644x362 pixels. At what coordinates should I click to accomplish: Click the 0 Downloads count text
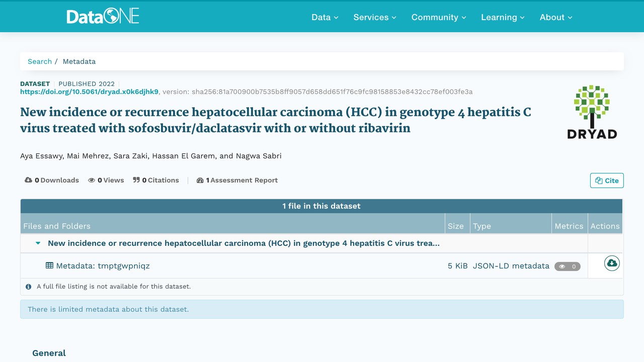(x=57, y=180)
